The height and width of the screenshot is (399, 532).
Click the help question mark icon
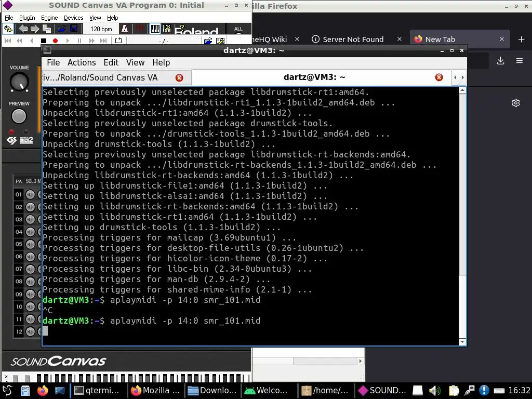click(x=181, y=28)
